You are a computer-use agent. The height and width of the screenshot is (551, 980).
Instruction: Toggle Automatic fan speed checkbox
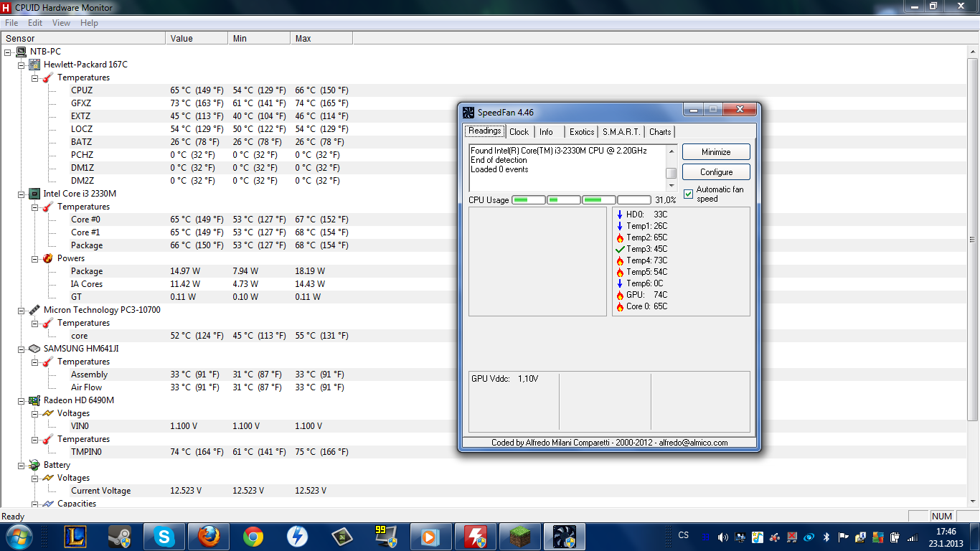click(688, 194)
